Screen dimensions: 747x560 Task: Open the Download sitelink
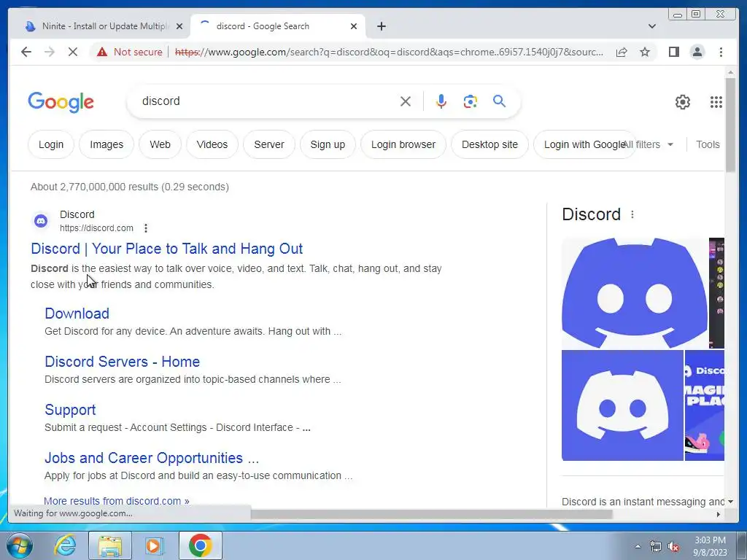[x=77, y=314]
